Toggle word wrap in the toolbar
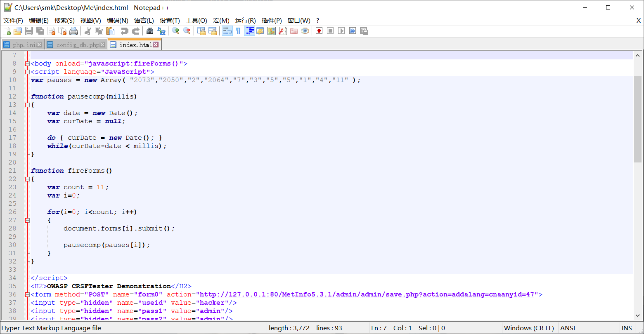The image size is (644, 334). click(x=227, y=31)
